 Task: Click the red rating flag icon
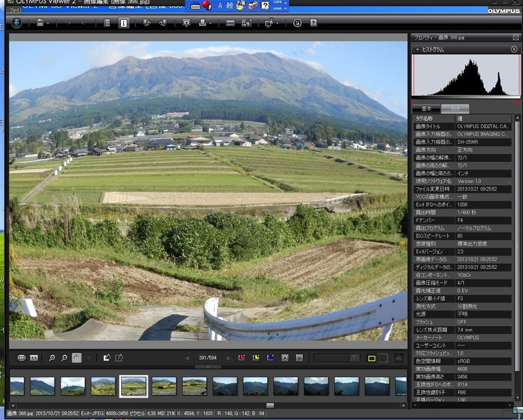tap(242, 358)
